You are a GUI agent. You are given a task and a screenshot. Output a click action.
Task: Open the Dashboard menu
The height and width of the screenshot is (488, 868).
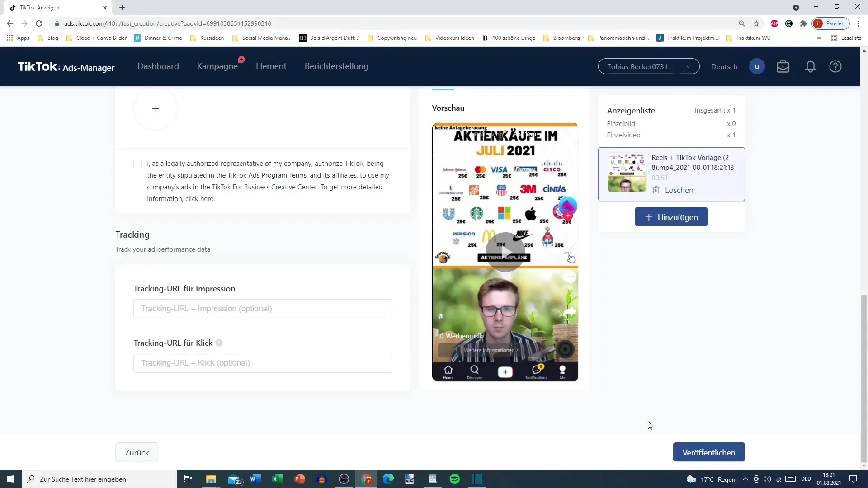(158, 66)
